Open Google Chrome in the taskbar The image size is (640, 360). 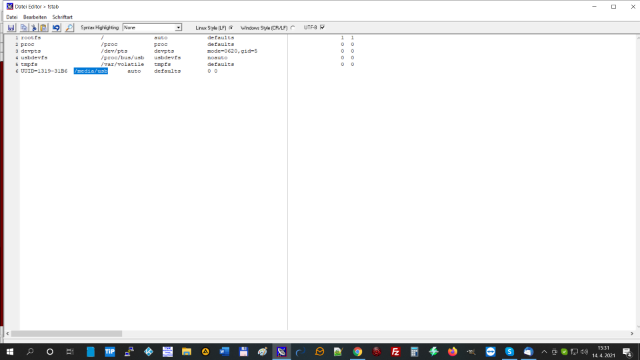(x=357, y=351)
